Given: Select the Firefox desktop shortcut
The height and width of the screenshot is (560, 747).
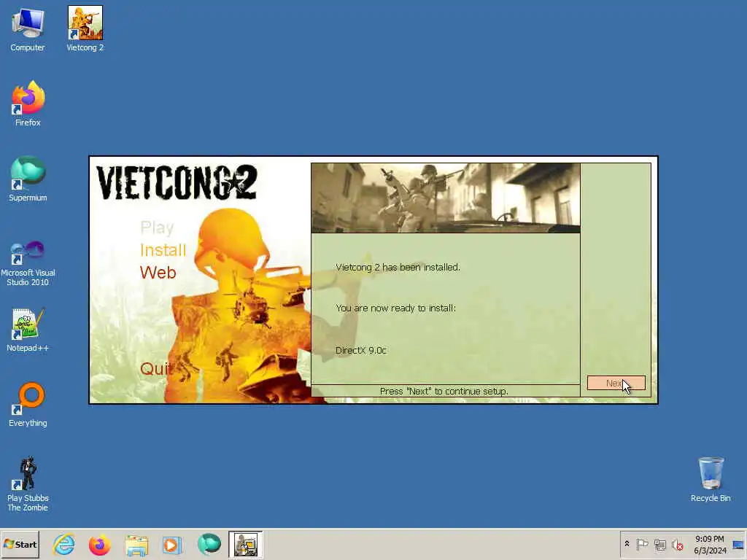Looking at the screenshot, I should tap(28, 104).
